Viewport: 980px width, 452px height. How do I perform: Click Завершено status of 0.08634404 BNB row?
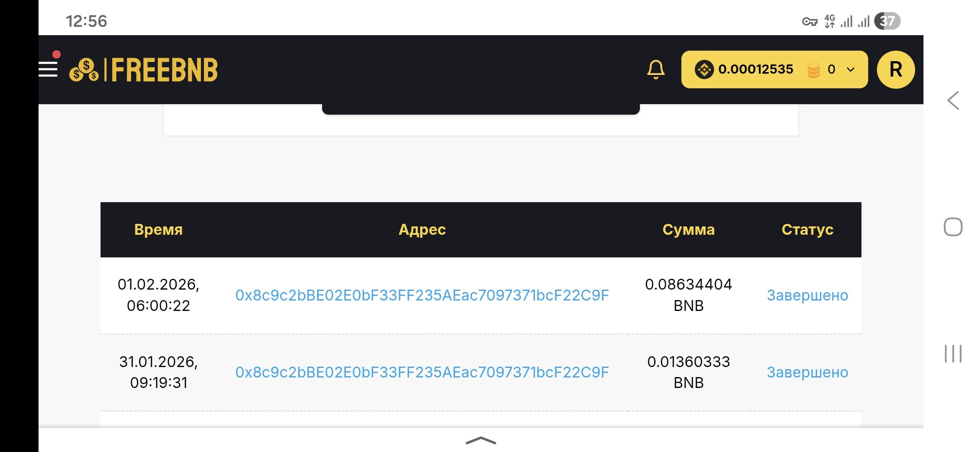coord(807,295)
